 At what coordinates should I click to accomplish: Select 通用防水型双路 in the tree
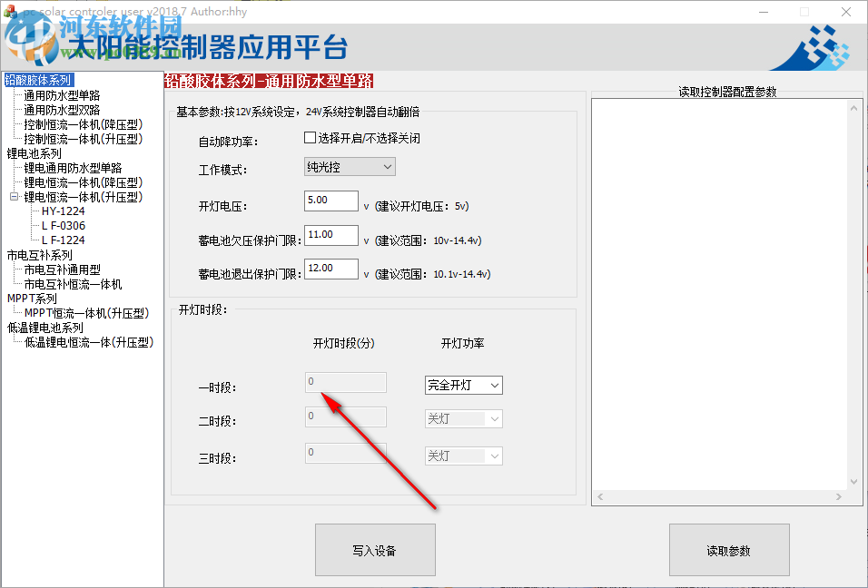(62, 110)
